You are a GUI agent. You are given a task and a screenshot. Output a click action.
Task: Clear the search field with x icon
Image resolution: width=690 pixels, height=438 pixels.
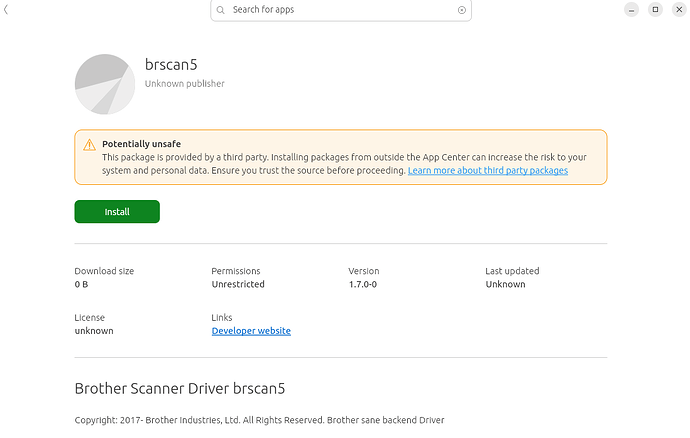point(461,10)
